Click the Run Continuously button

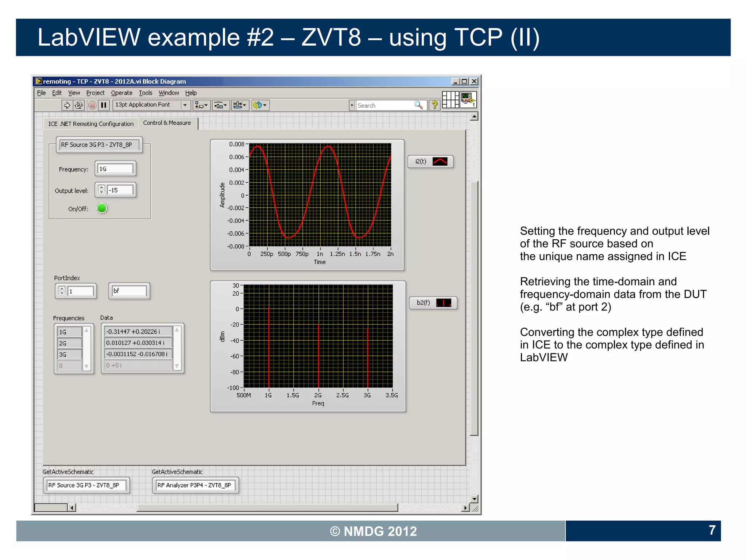tap(79, 105)
